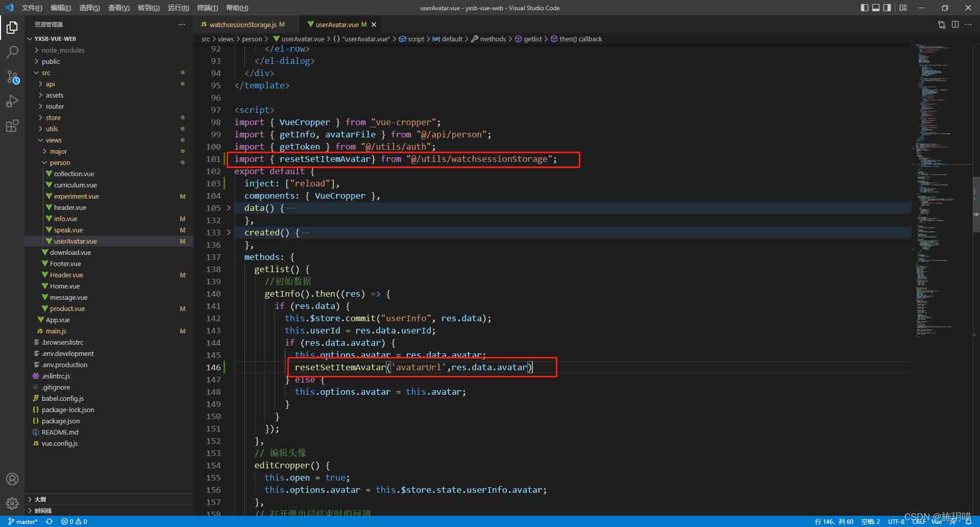Click the master* branch in status bar
This screenshot has height=527, width=980.
click(23, 521)
